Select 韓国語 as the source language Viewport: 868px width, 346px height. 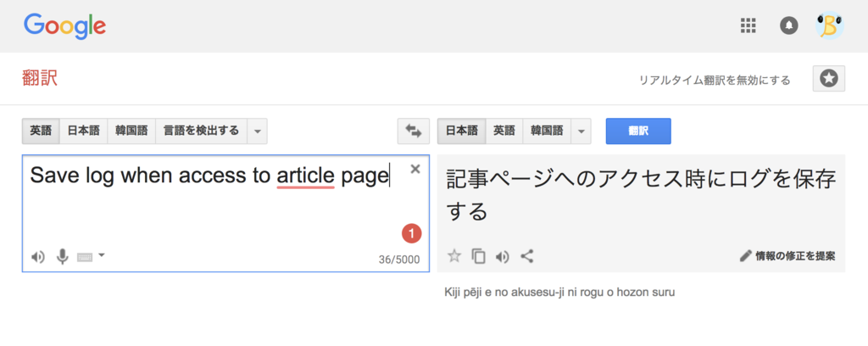pyautogui.click(x=131, y=131)
